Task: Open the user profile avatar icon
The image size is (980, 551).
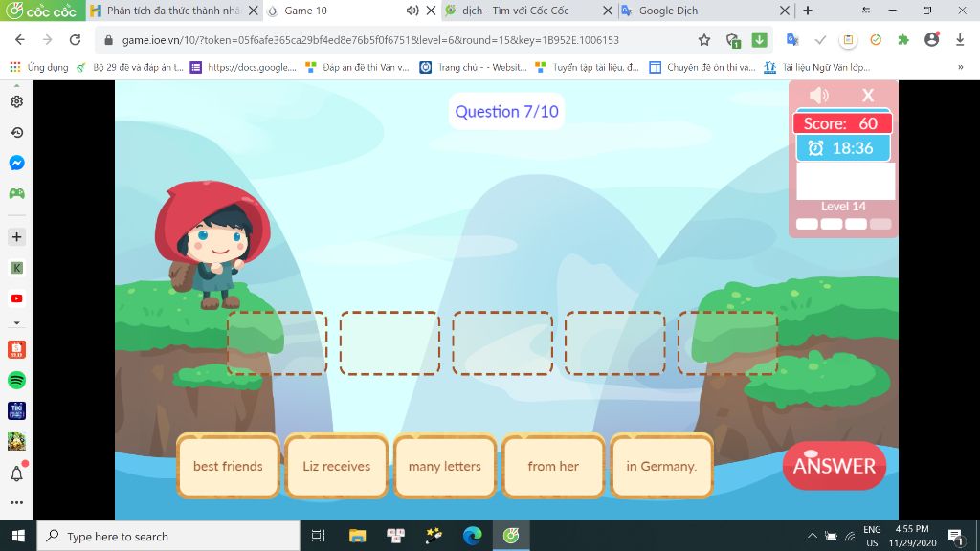Action: [x=932, y=40]
